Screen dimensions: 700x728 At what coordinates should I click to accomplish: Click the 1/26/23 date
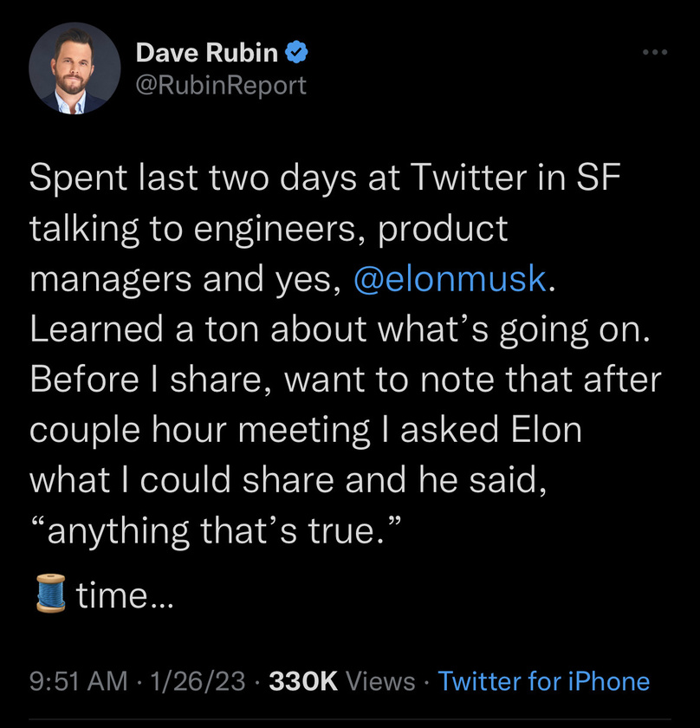198,680
